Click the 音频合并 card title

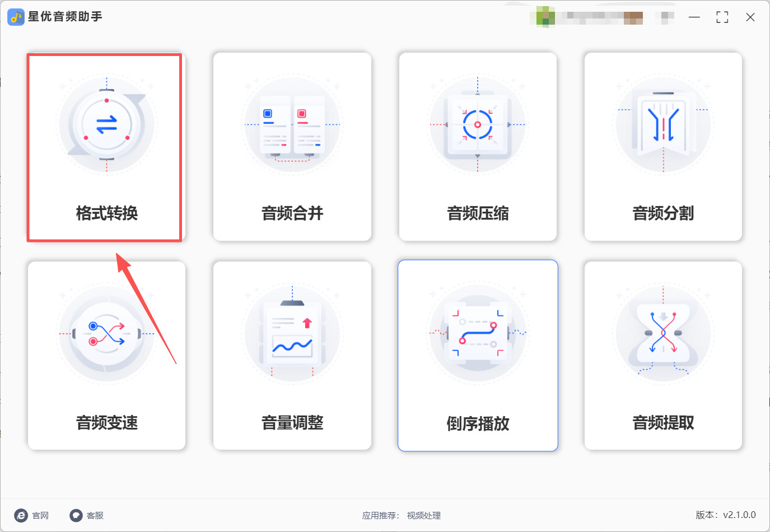(x=292, y=213)
